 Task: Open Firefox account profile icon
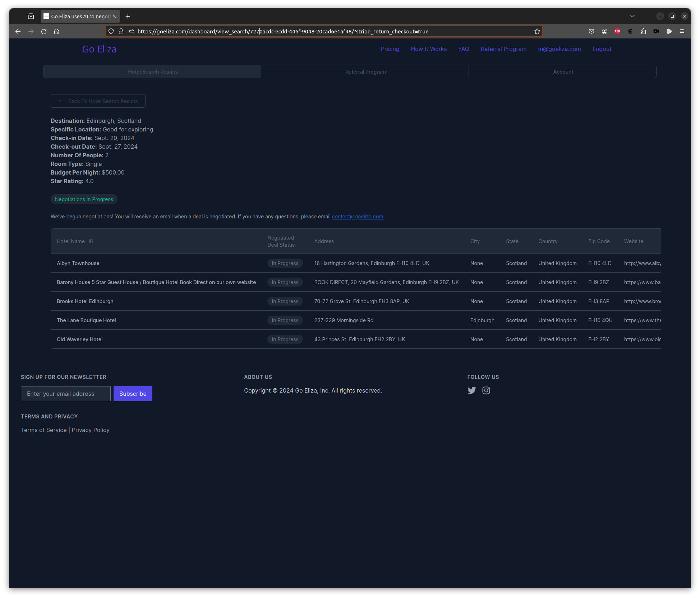[604, 32]
